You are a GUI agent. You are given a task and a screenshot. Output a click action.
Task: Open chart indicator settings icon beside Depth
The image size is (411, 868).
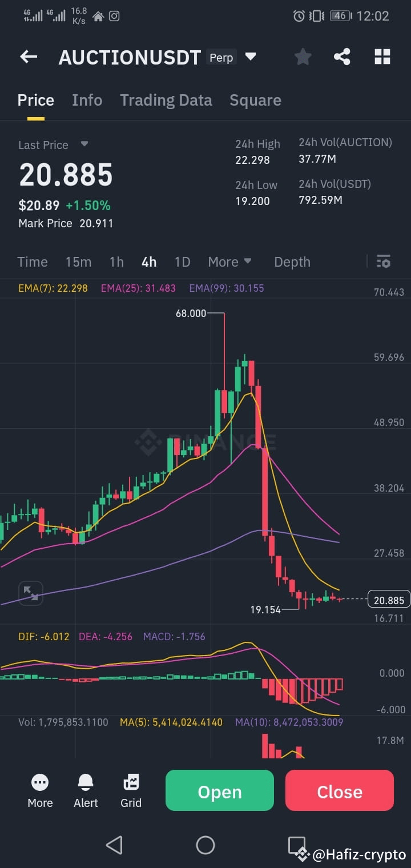coord(383,262)
